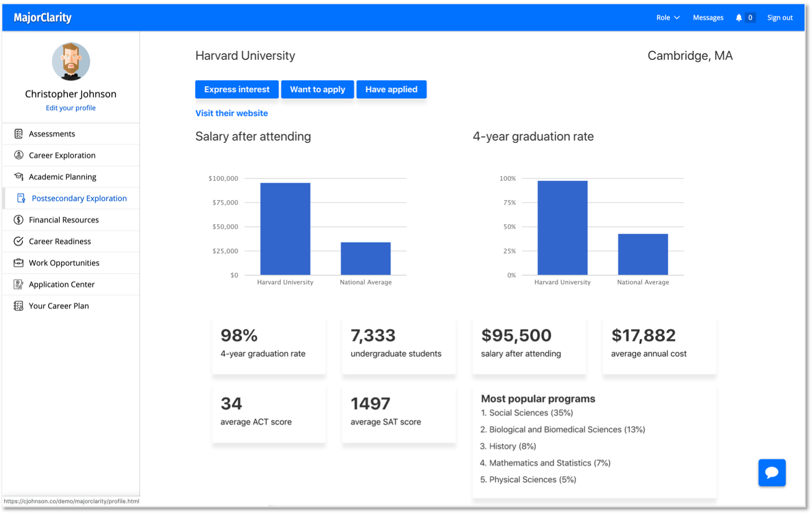Open the Assessments menu item
This screenshot has width=812, height=514.
tap(71, 134)
